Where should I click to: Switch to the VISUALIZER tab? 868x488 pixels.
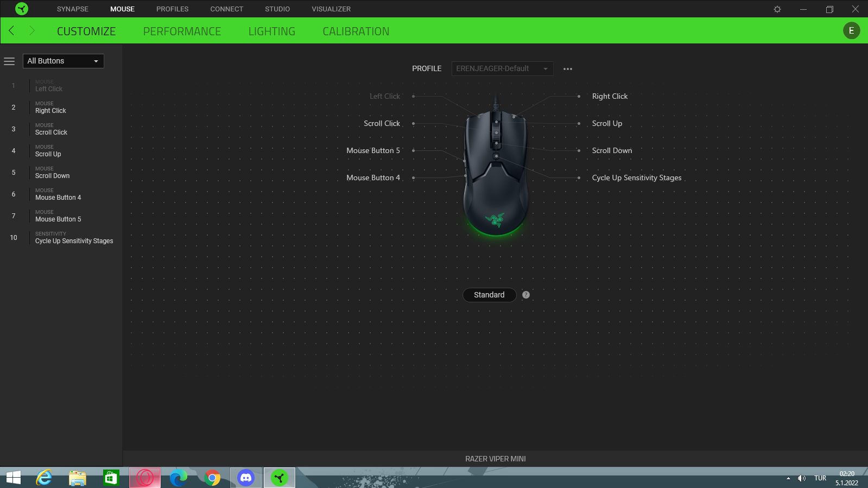(331, 9)
